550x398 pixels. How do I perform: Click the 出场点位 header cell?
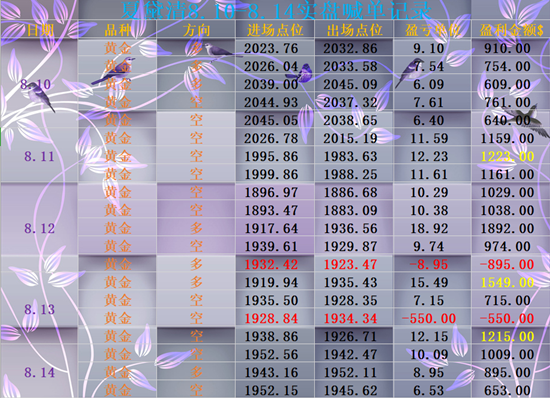point(354,30)
